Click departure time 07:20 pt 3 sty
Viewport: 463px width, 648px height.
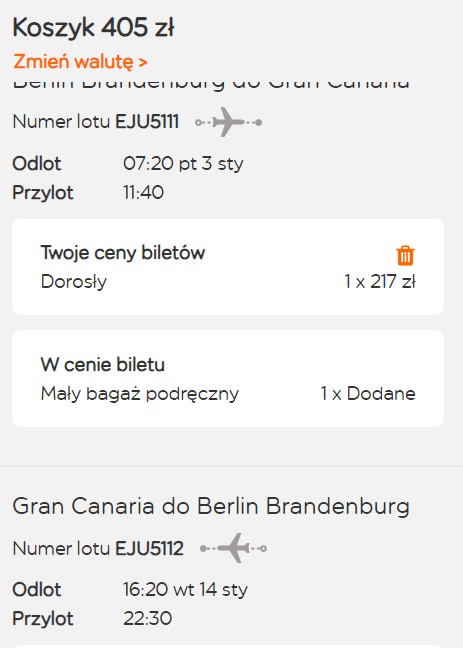coord(183,164)
